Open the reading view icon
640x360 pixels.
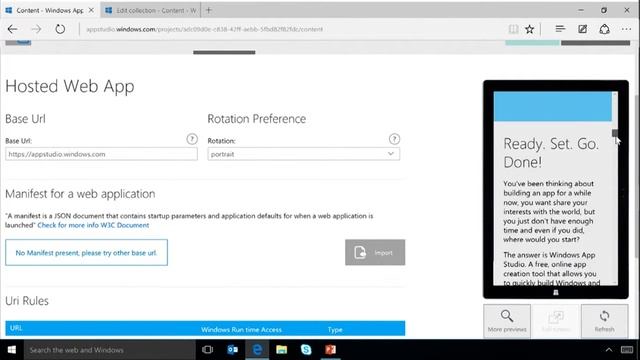coord(513,29)
